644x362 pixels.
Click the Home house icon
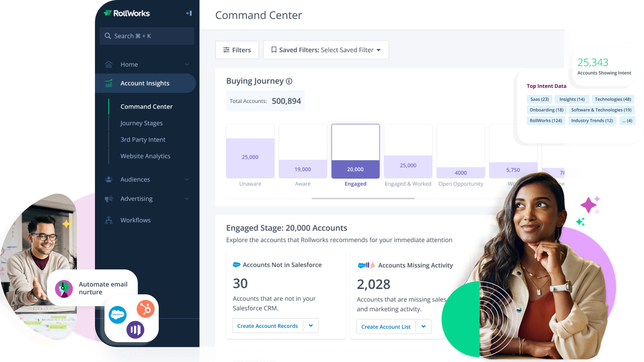click(109, 64)
